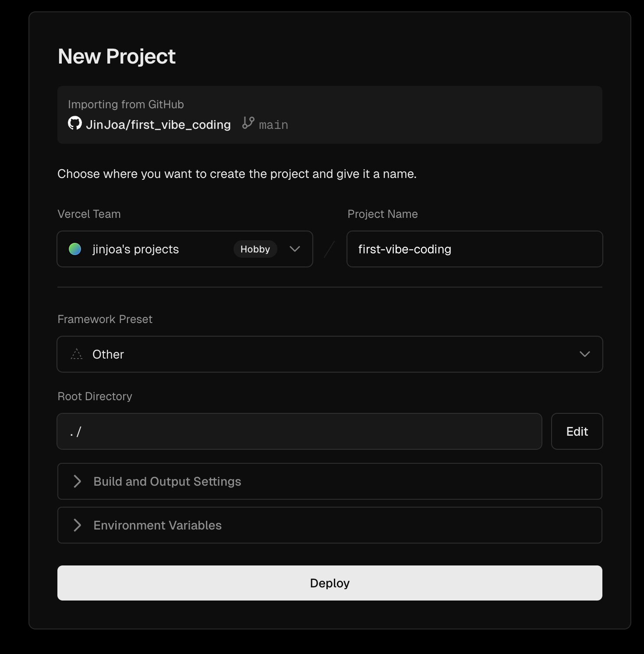The width and height of the screenshot is (644, 654).
Task: Click the New Project heading
Action: tap(117, 57)
